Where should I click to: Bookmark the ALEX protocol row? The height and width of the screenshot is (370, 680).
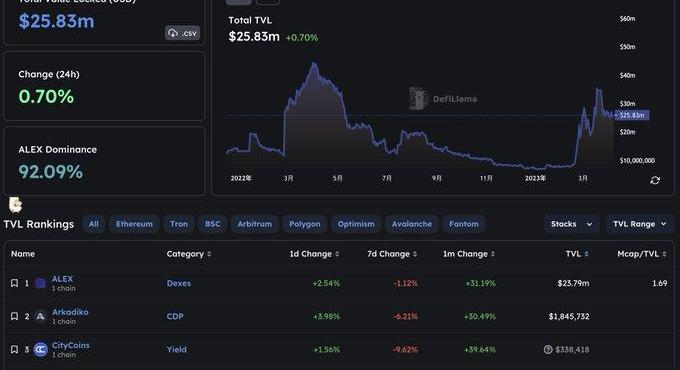point(14,283)
